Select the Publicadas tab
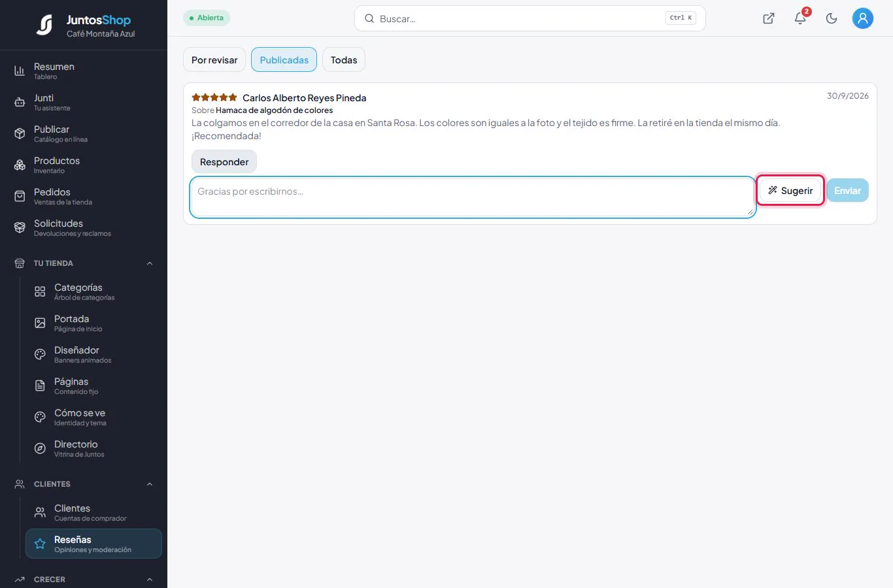The height and width of the screenshot is (588, 893). pyautogui.click(x=284, y=59)
